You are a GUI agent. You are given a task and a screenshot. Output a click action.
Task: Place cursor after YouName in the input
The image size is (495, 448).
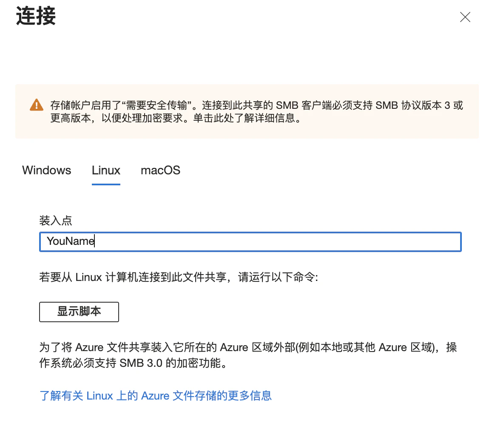(x=94, y=241)
